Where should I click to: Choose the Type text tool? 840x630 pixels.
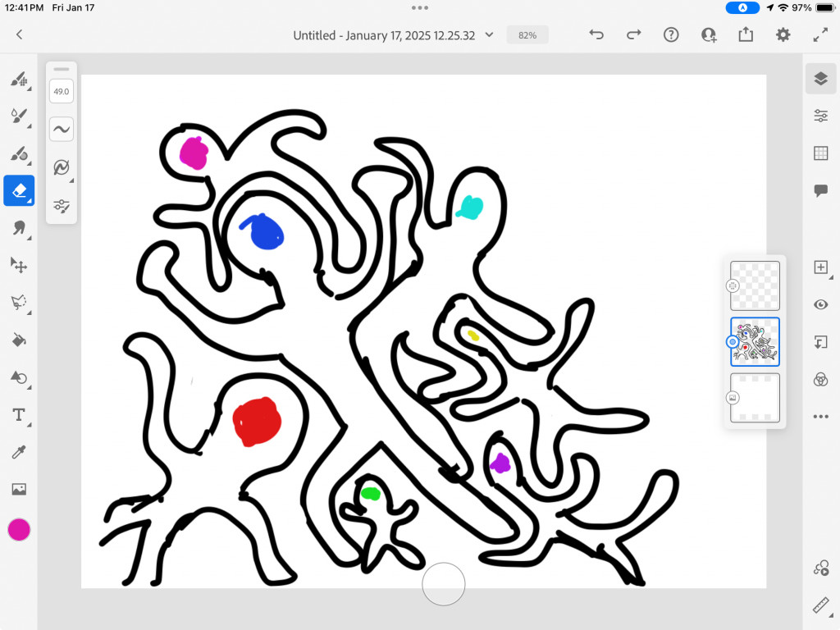(x=18, y=415)
